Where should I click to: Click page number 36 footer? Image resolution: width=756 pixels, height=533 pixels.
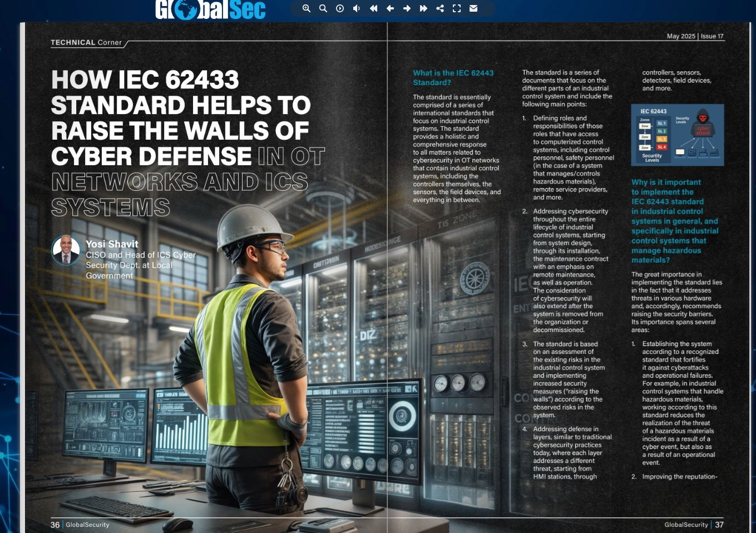(x=55, y=525)
